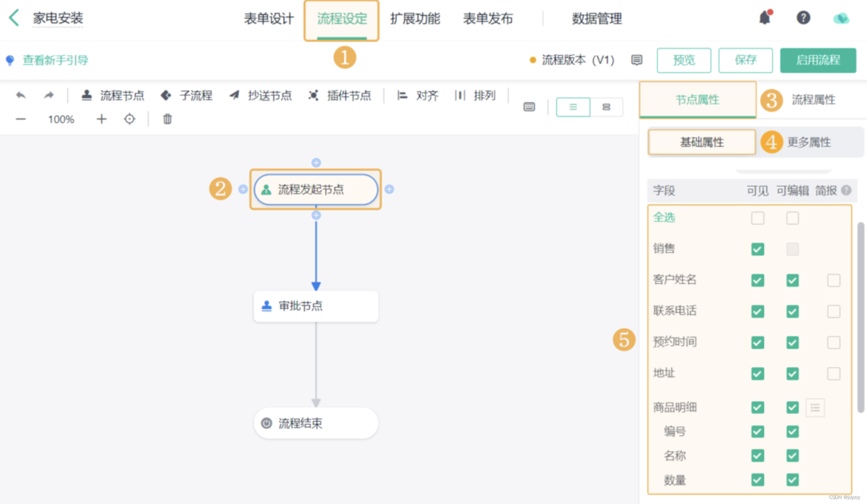The image size is (867, 504).
Task: Click the 保存 button
Action: coord(746,60)
